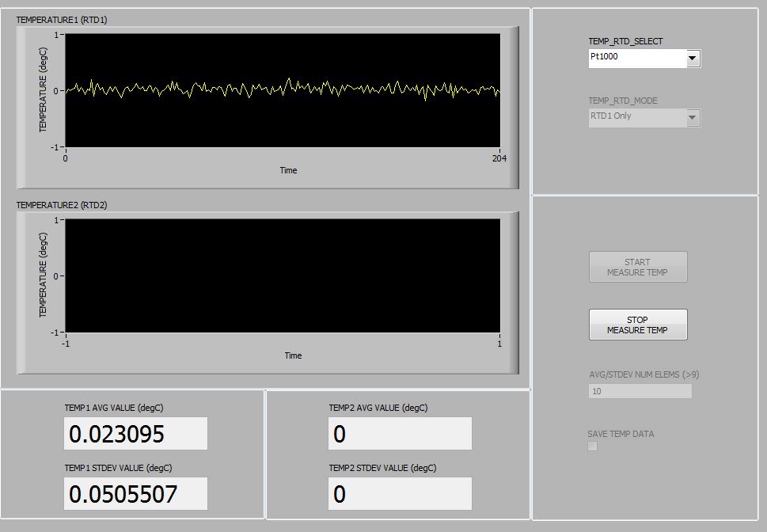Click the "204" axis maximum on RTD1 graph

(499, 158)
